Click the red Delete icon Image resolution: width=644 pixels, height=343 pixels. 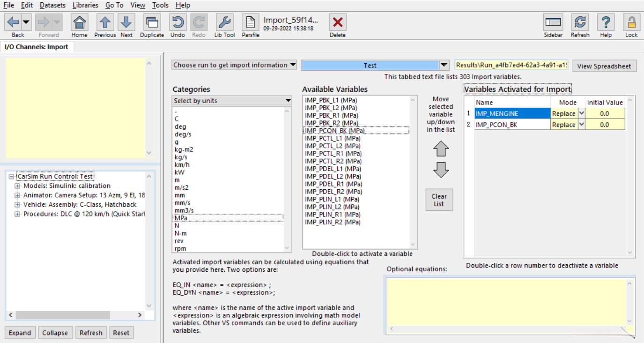coord(337,22)
